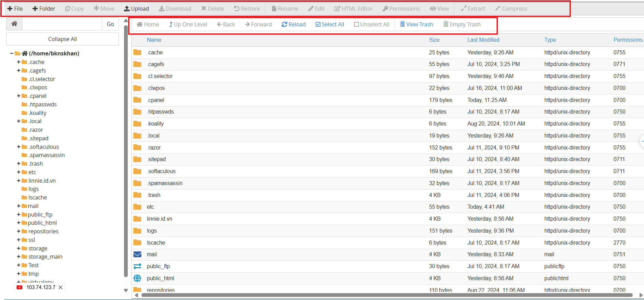The image size is (644, 300).
Task: Click the Go button
Action: click(x=110, y=24)
